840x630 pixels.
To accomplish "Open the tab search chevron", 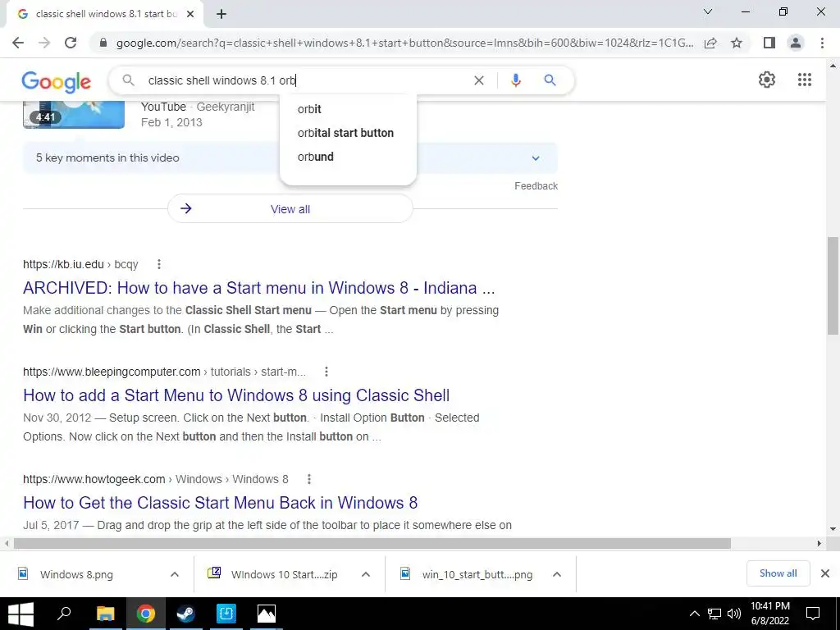I will 708,11.
